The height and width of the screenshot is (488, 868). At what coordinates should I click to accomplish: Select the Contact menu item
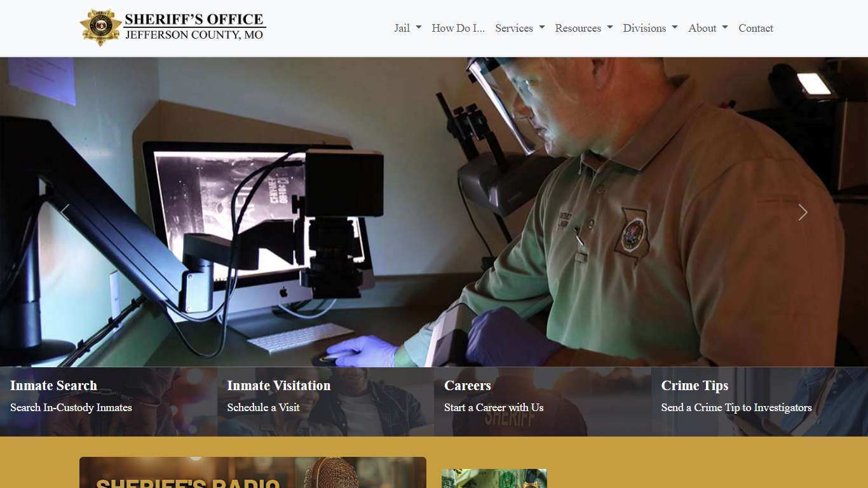pyautogui.click(x=756, y=28)
